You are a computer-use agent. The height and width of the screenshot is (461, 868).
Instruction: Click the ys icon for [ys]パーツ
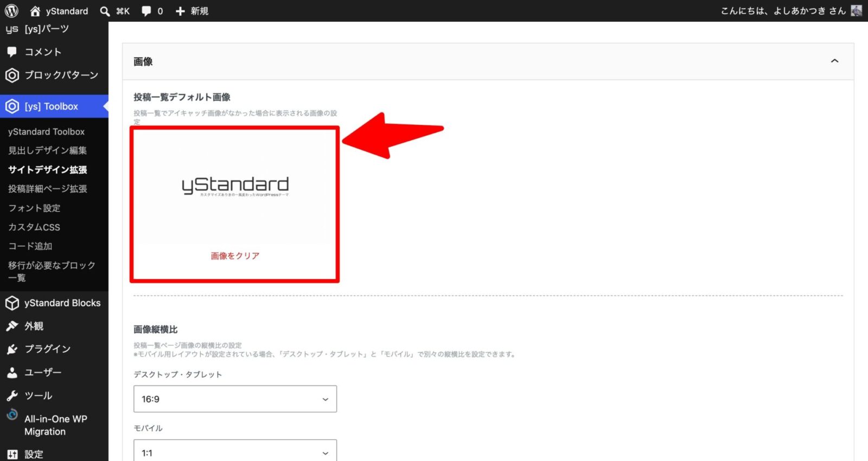[12, 29]
